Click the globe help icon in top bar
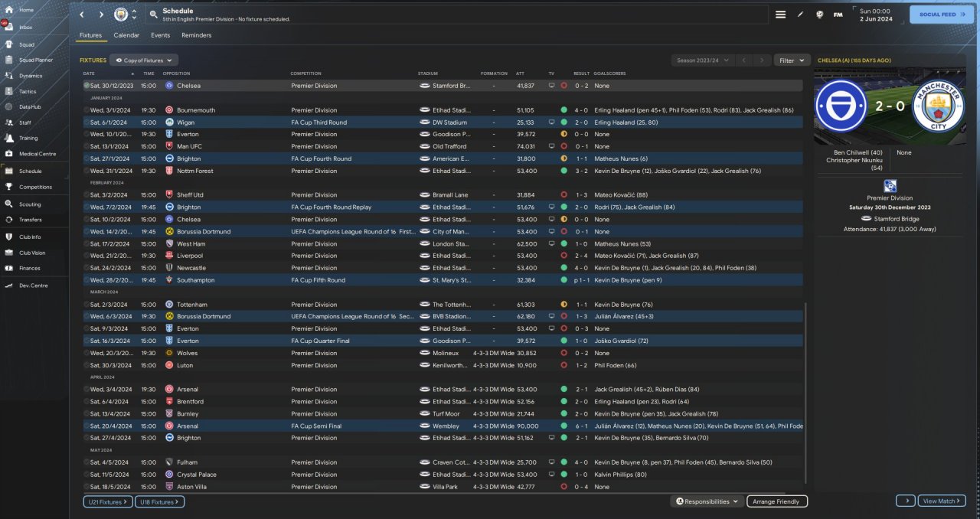This screenshot has height=519, width=980. [x=819, y=15]
